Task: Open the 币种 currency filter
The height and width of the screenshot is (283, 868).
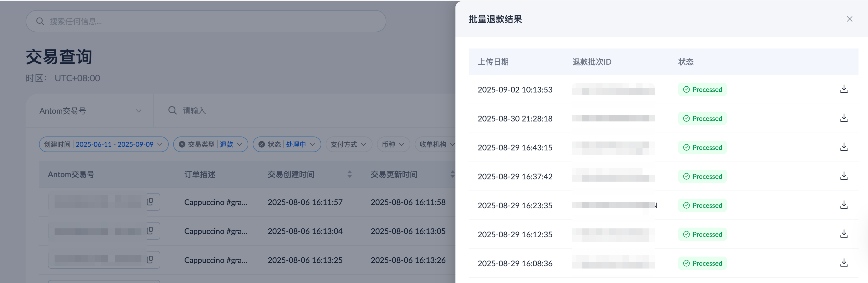Action: 393,144
